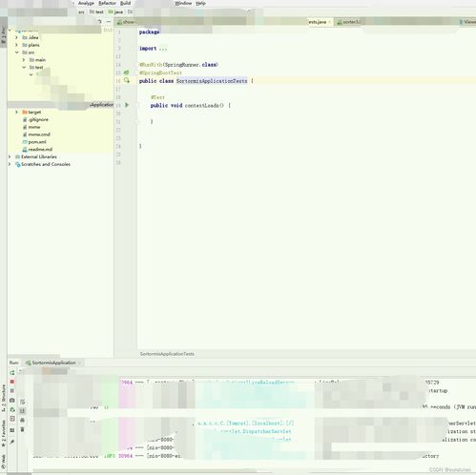Expand the target folder in project tree
Viewport: 476px width, 475px height.
coord(16,112)
